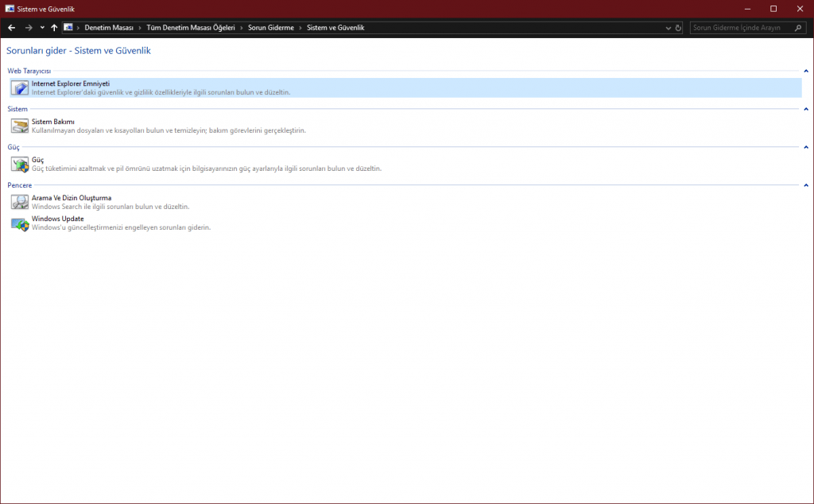Collapse the Sistem group chevron
This screenshot has width=814, height=504.
806,109
